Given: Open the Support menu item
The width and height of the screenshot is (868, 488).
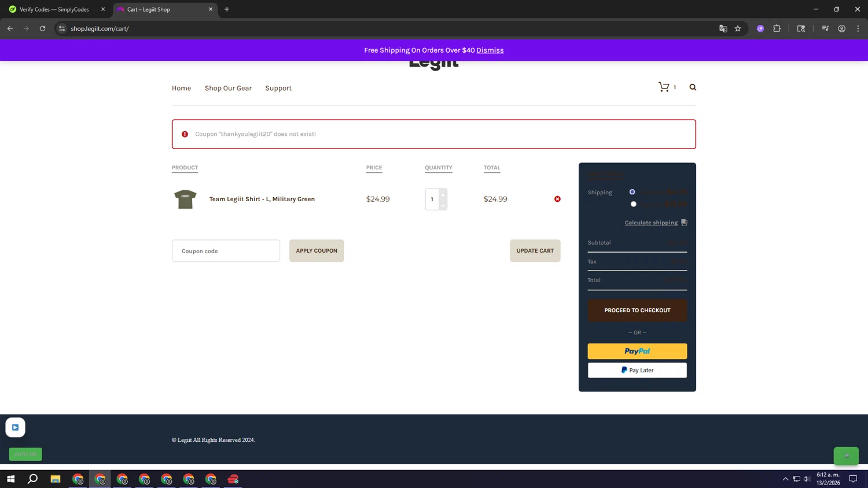Looking at the screenshot, I should coord(278,88).
